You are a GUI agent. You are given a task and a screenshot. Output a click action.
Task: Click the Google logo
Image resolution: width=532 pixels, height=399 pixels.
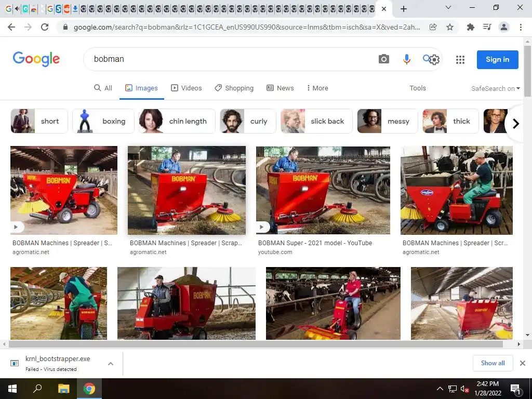pyautogui.click(x=36, y=59)
